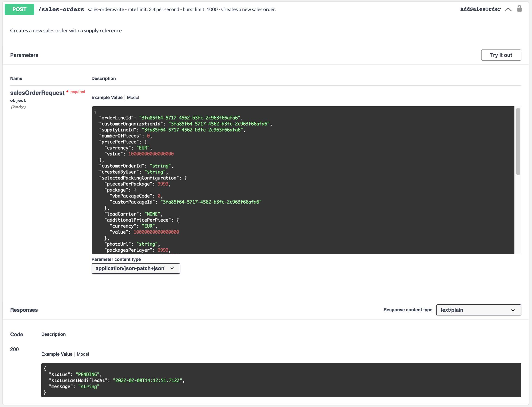
Task: Click the 200 response example code block
Action: point(281,380)
